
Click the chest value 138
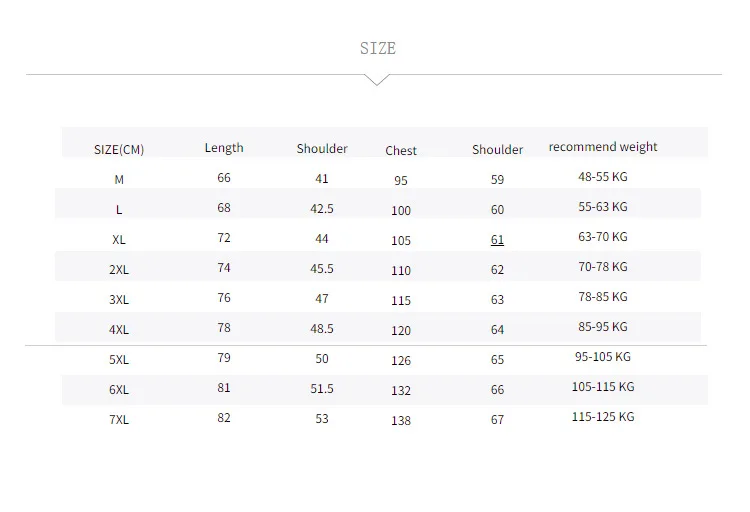401,421
